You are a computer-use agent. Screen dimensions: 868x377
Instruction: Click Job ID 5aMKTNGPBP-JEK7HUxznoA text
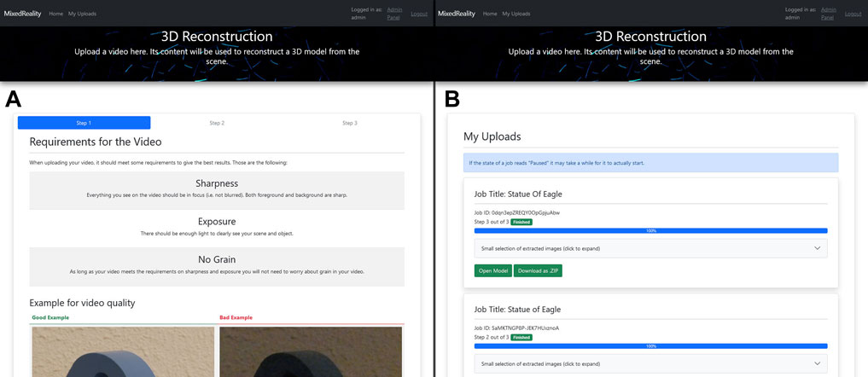(x=516, y=328)
